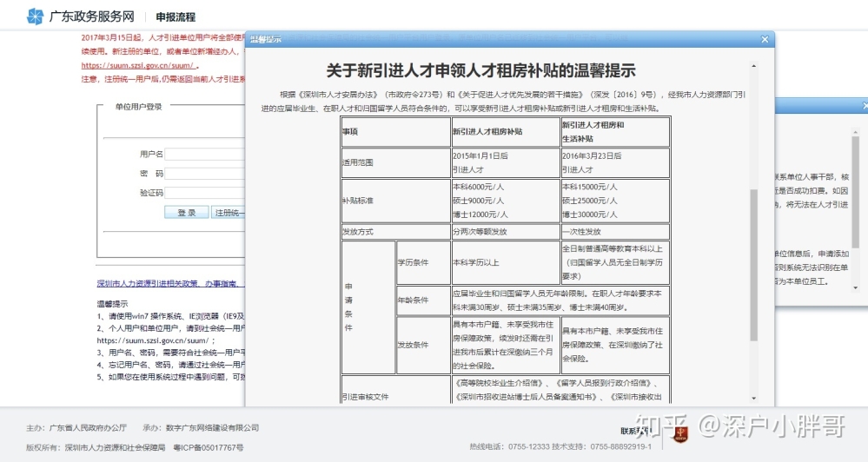Open the suum.szsi.gov.cn red link
This screenshot has width=868, height=462.
(138, 65)
